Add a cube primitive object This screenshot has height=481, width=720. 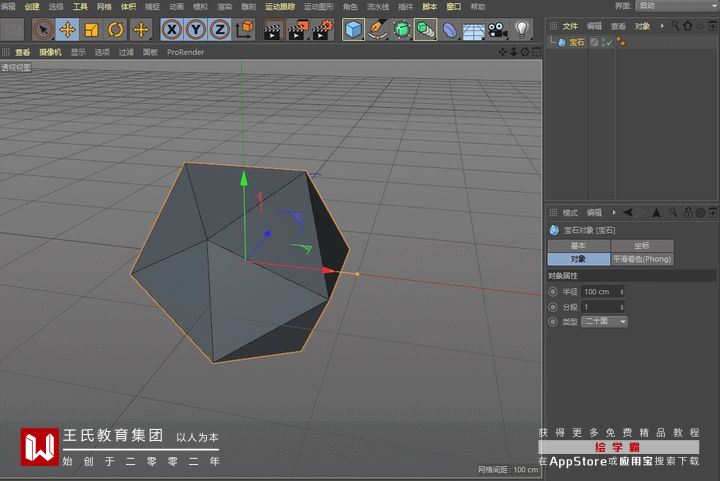[x=353, y=30]
